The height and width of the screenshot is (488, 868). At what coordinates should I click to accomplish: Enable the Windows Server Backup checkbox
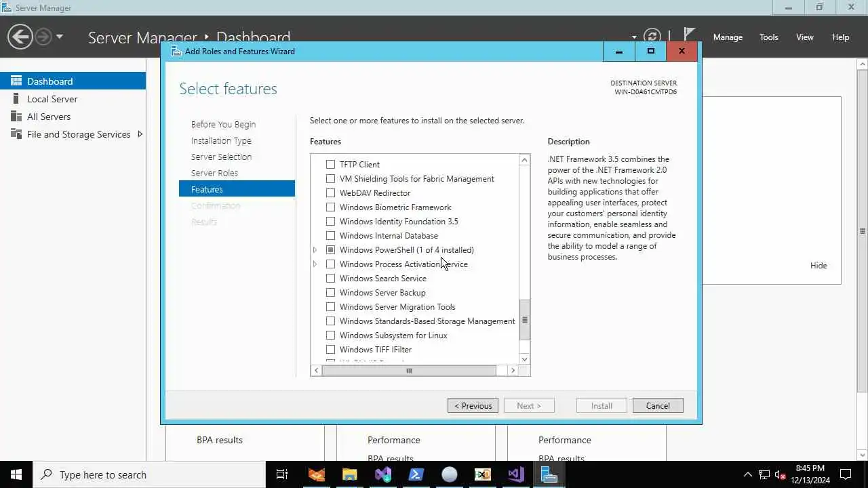[x=330, y=292]
